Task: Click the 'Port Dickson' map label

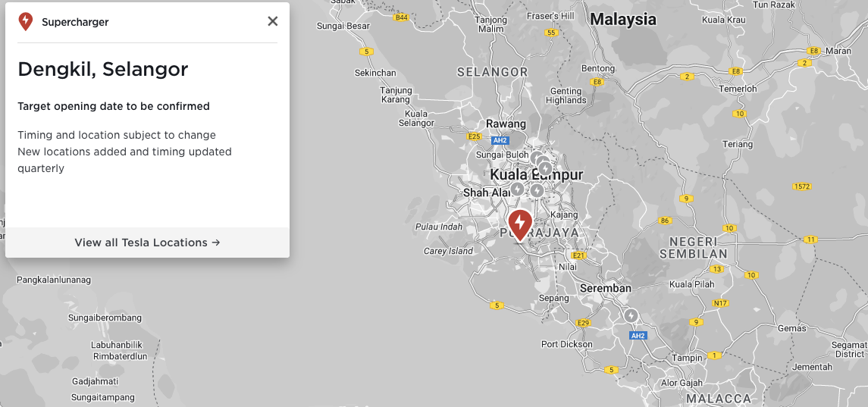Action: pyautogui.click(x=567, y=344)
